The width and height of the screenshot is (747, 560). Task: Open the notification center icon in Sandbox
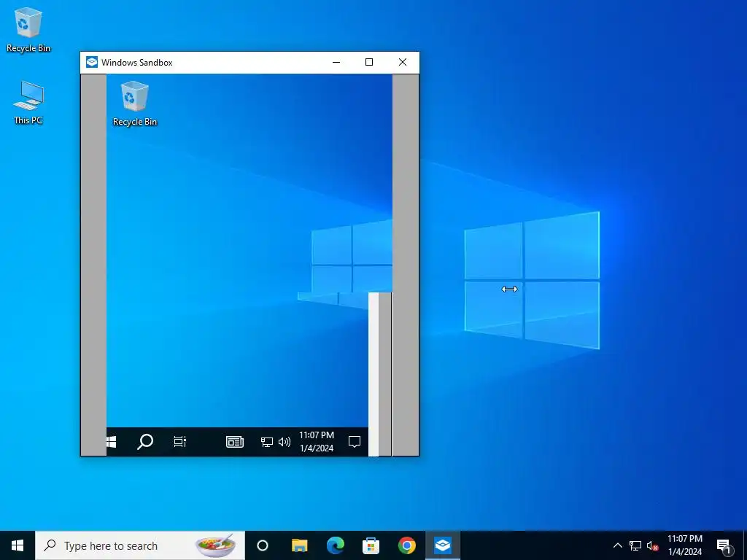(354, 442)
